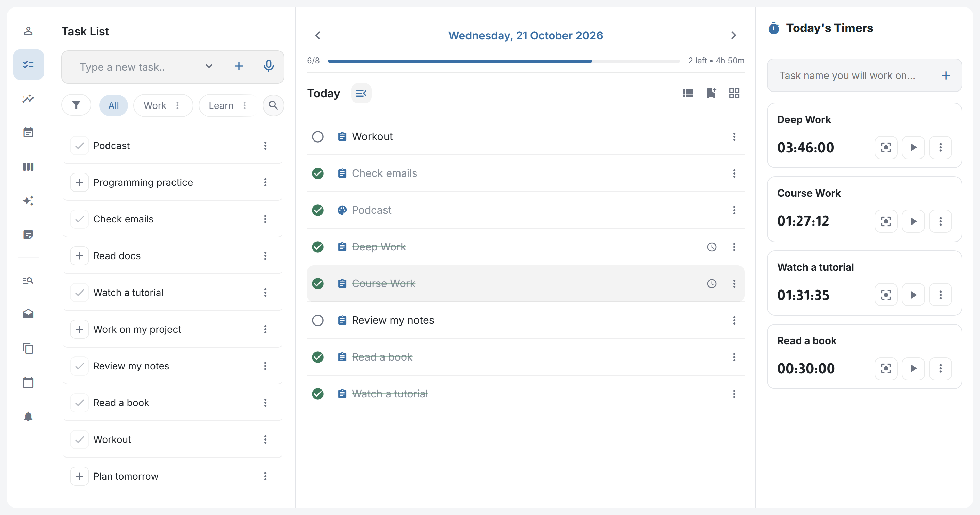Toggle checkmark for Podcast in Task List
980x515 pixels.
click(80, 146)
